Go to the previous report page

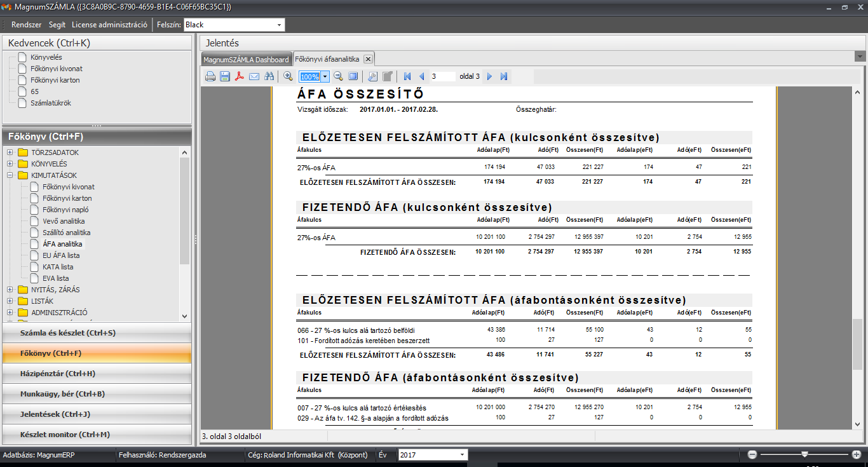pyautogui.click(x=421, y=76)
